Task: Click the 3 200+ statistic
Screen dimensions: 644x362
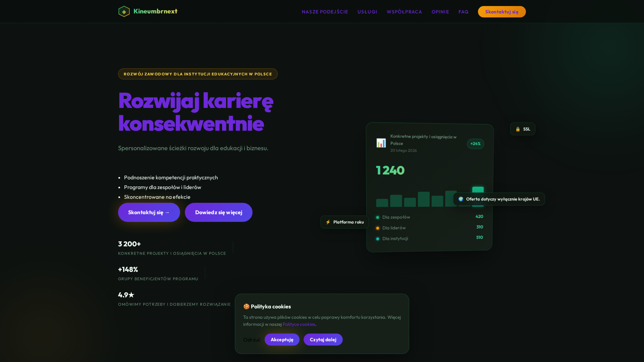Action: [129, 244]
